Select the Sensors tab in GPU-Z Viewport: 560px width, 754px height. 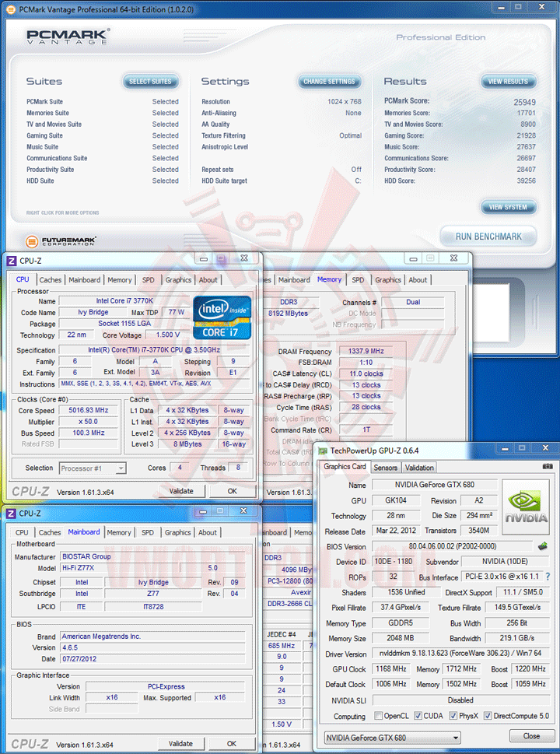[x=386, y=468]
